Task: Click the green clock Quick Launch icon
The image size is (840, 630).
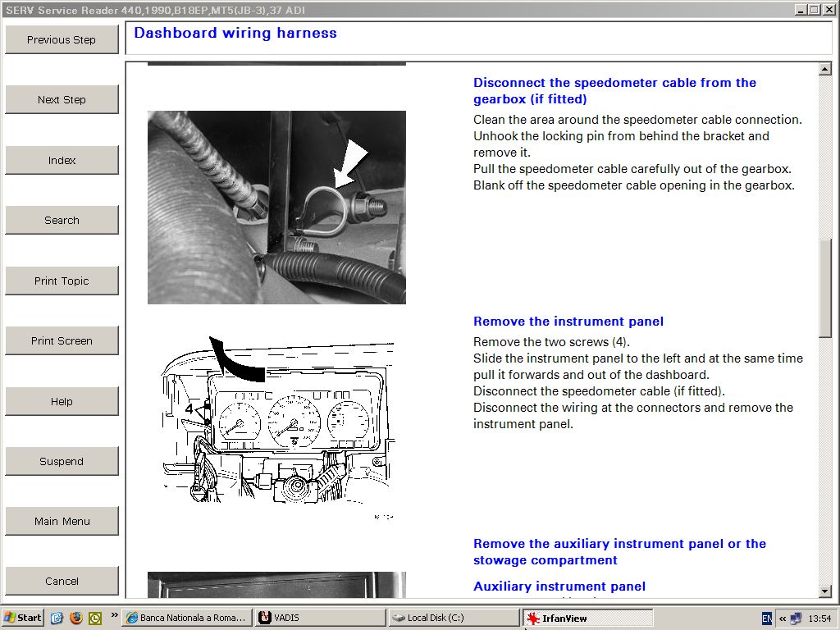Action: point(95,618)
